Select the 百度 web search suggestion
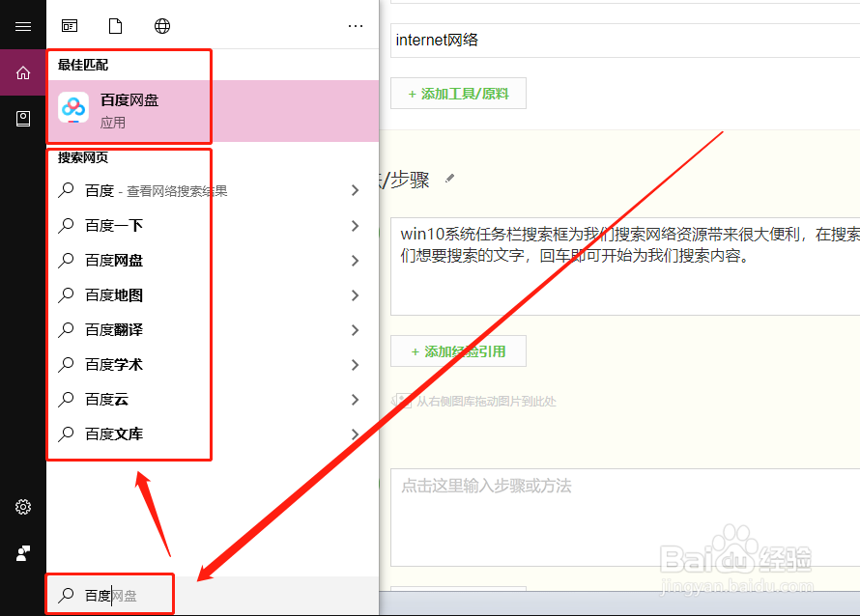Viewport: 860px width, 616px height. [213, 191]
